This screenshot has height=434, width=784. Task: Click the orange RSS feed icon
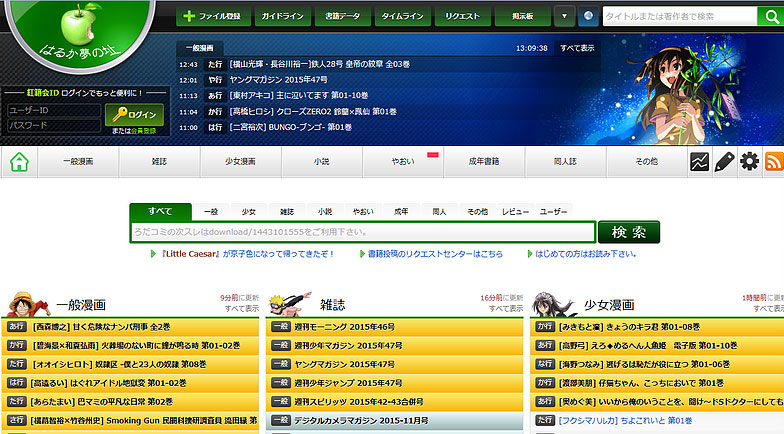click(x=774, y=162)
